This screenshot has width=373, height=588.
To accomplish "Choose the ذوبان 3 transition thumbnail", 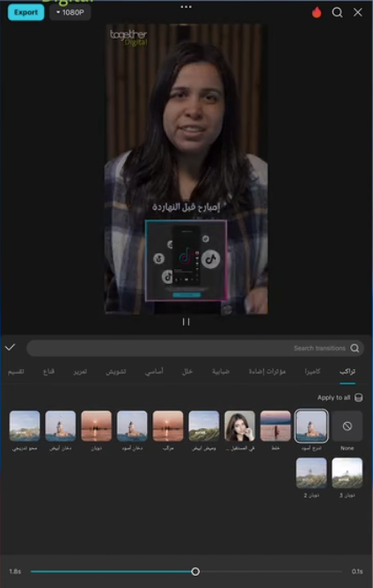I will 347,473.
